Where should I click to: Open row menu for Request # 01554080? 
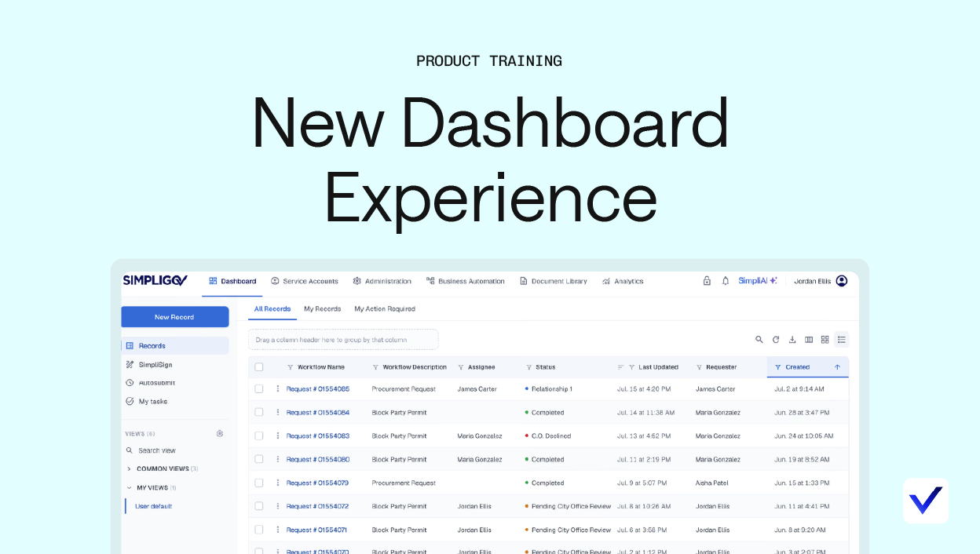tap(277, 460)
